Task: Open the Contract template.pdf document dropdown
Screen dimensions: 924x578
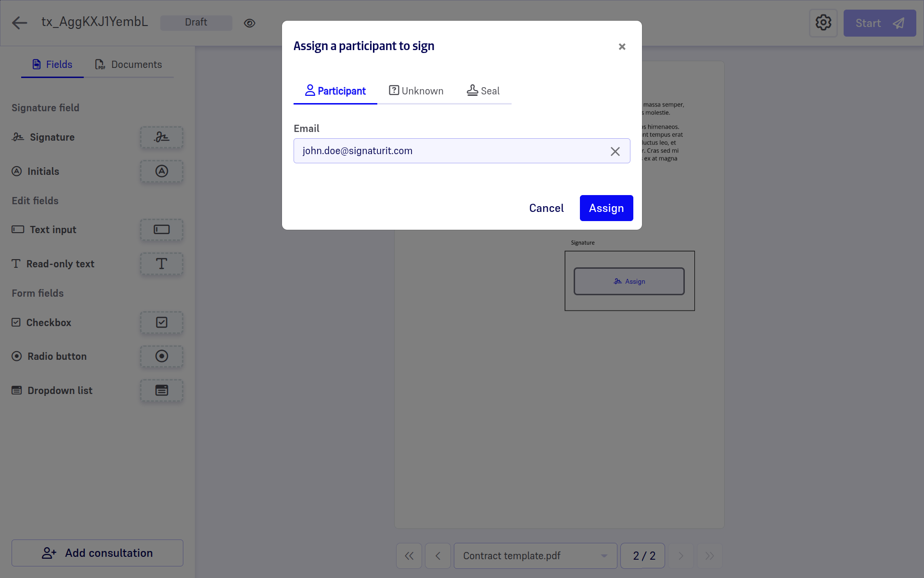Action: pos(535,556)
